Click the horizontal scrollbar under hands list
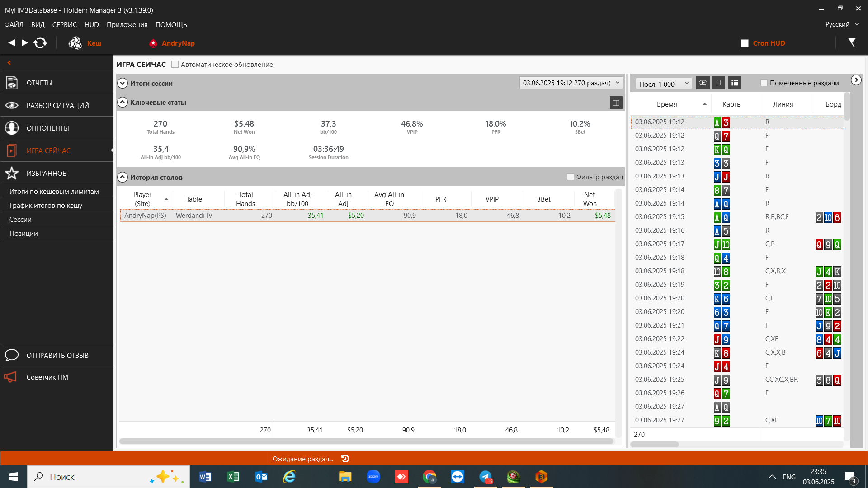 [x=655, y=444]
